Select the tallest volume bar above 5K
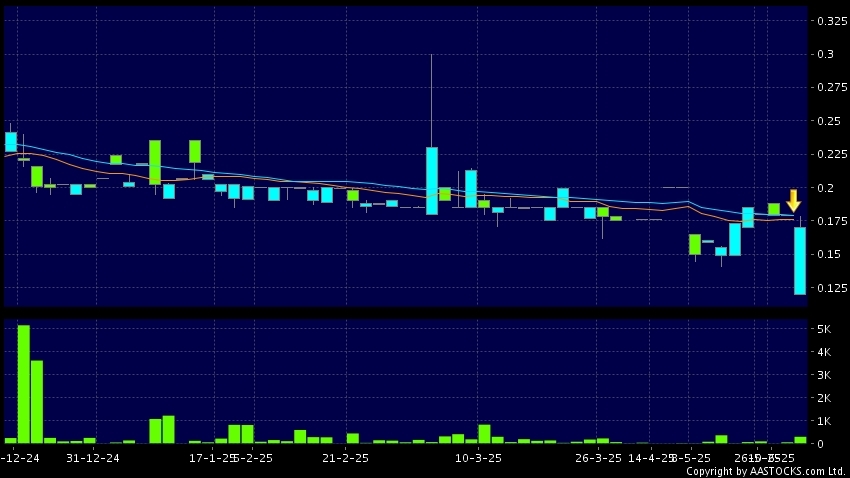 [x=24, y=384]
